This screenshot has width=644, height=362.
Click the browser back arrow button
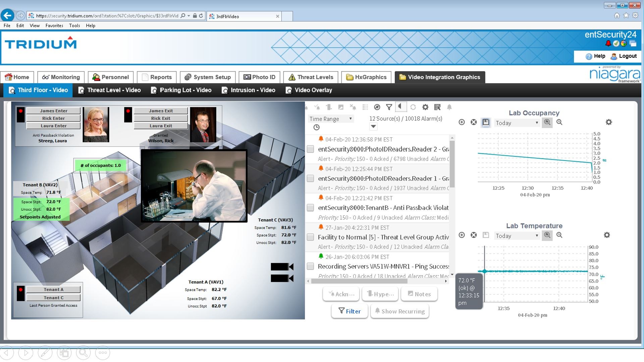click(7, 15)
